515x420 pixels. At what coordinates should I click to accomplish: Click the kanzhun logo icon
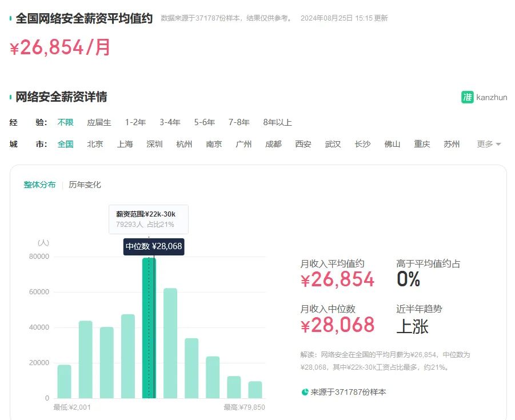pos(467,97)
